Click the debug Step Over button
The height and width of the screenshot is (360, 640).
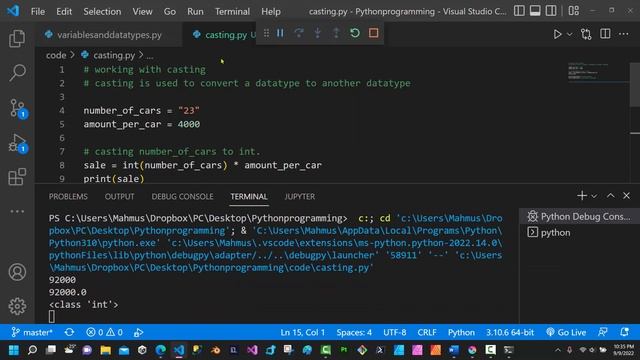pos(299,33)
